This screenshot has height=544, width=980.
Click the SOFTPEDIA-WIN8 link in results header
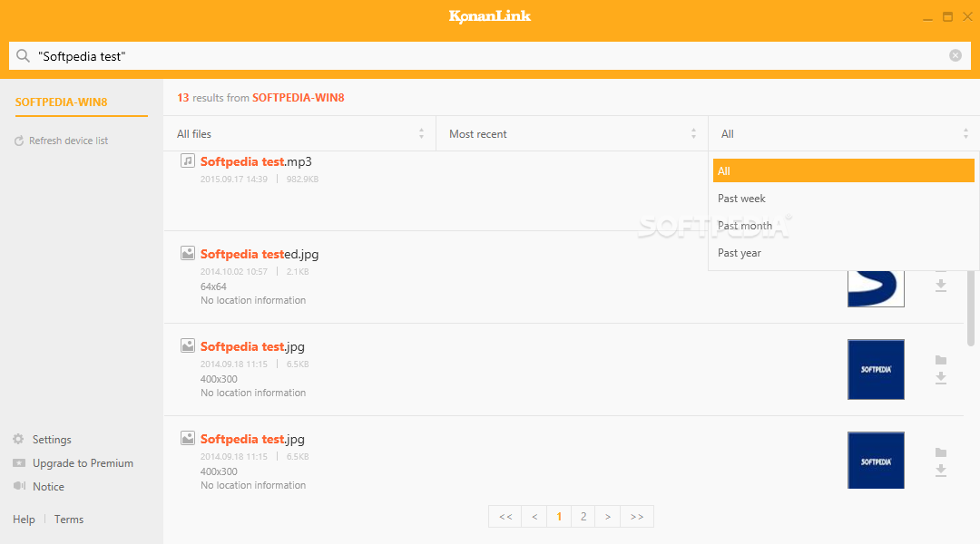[299, 97]
